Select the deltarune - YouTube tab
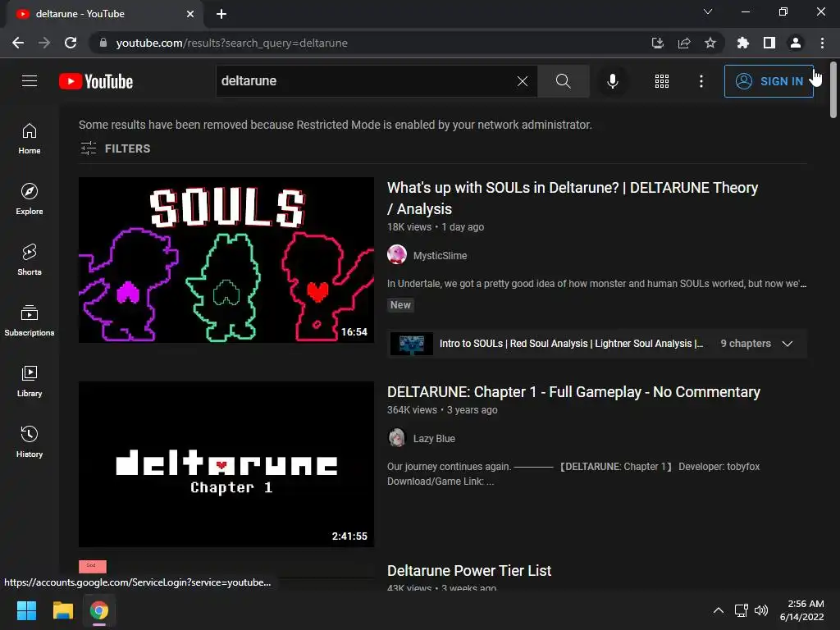 (104, 15)
